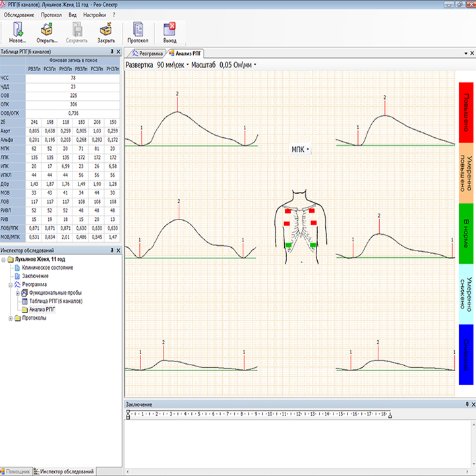Collapse the Лукьянов Женя tree node
This screenshot has width=476, height=476.
(x=4, y=260)
